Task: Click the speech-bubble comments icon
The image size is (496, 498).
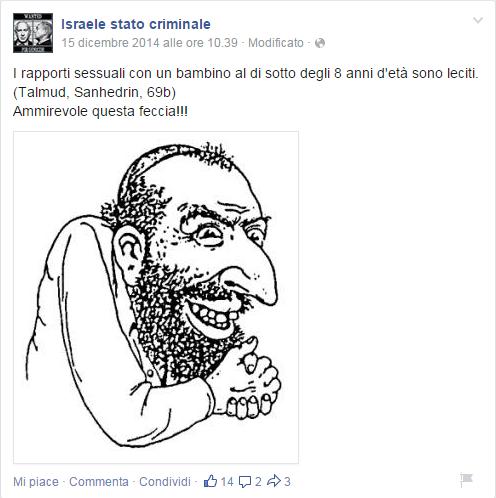Action: point(245,482)
